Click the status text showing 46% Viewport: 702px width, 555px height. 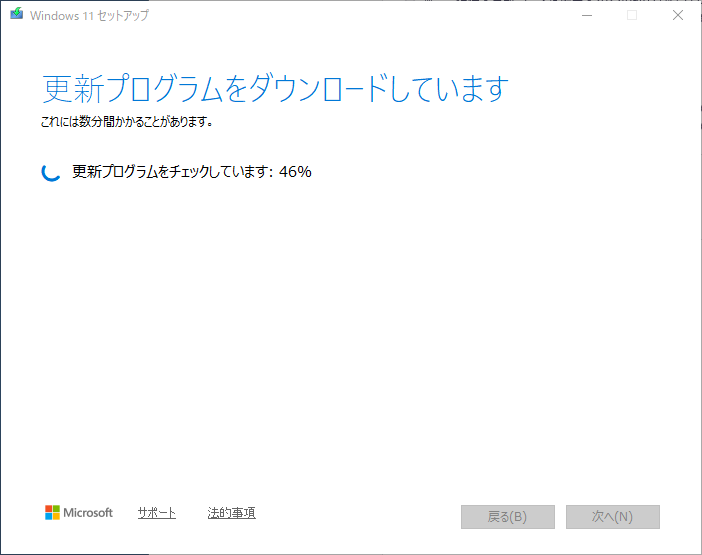pos(192,171)
